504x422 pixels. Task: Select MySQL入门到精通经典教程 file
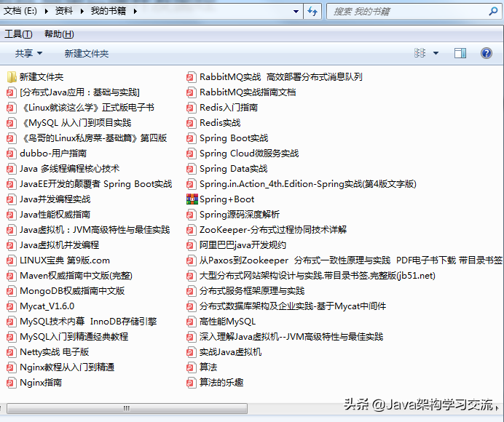(74, 337)
